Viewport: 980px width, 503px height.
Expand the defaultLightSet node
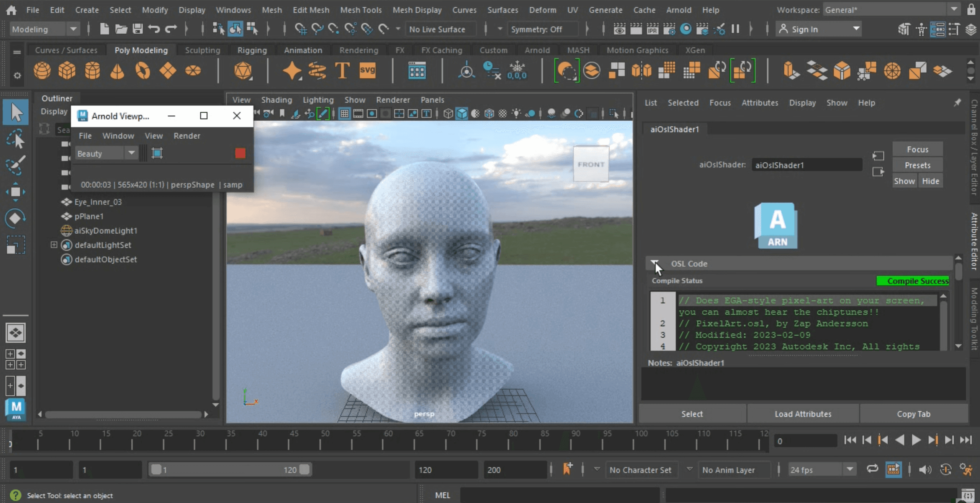tap(54, 245)
